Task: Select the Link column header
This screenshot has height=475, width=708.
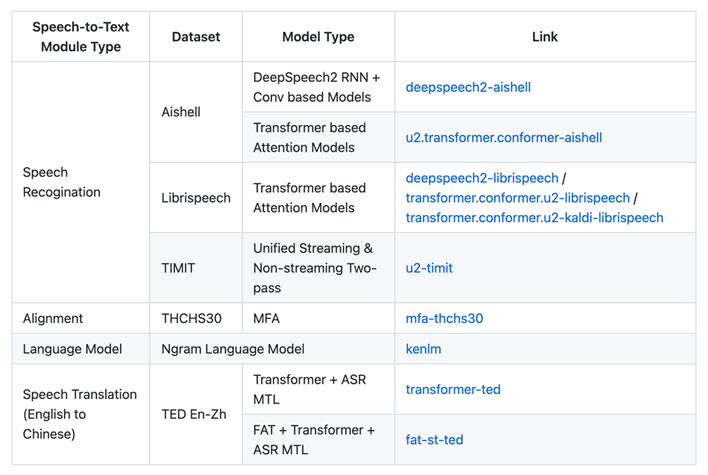Action: [545, 37]
